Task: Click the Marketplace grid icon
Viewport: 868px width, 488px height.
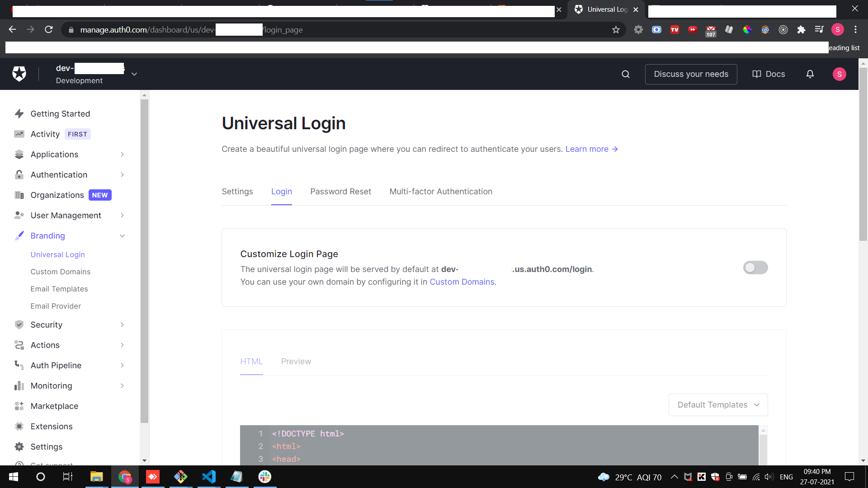Action: point(19,406)
